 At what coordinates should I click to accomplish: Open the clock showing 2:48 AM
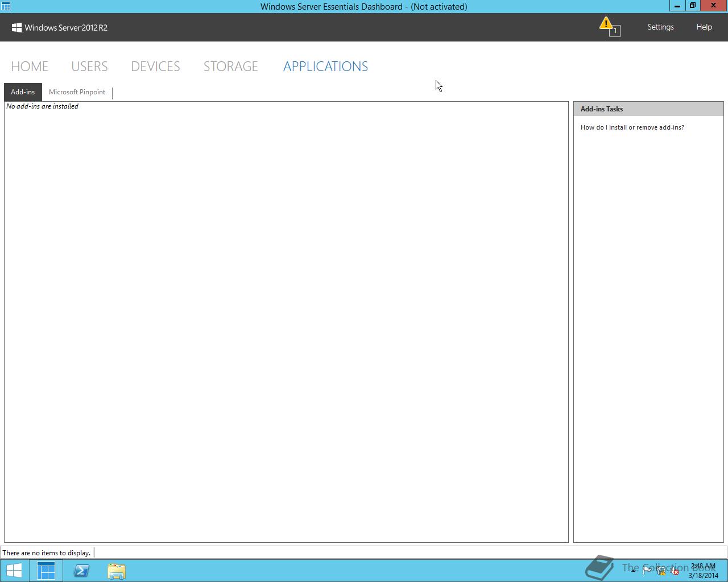click(x=703, y=571)
